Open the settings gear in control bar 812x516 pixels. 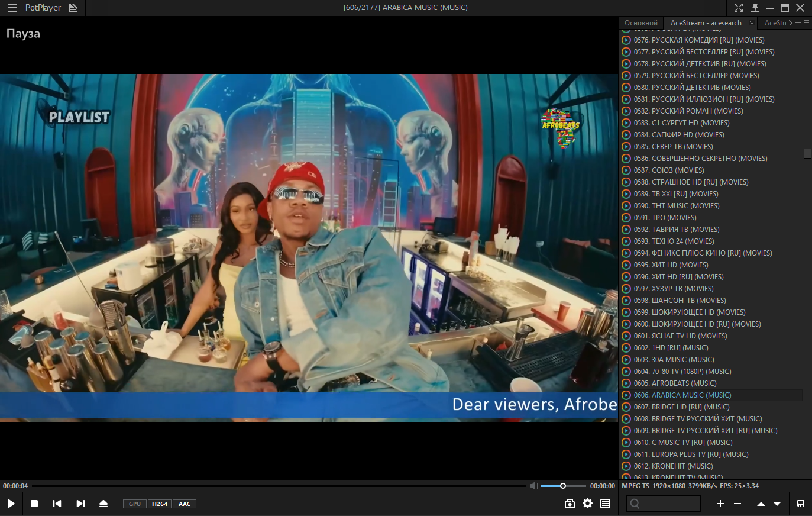click(587, 504)
